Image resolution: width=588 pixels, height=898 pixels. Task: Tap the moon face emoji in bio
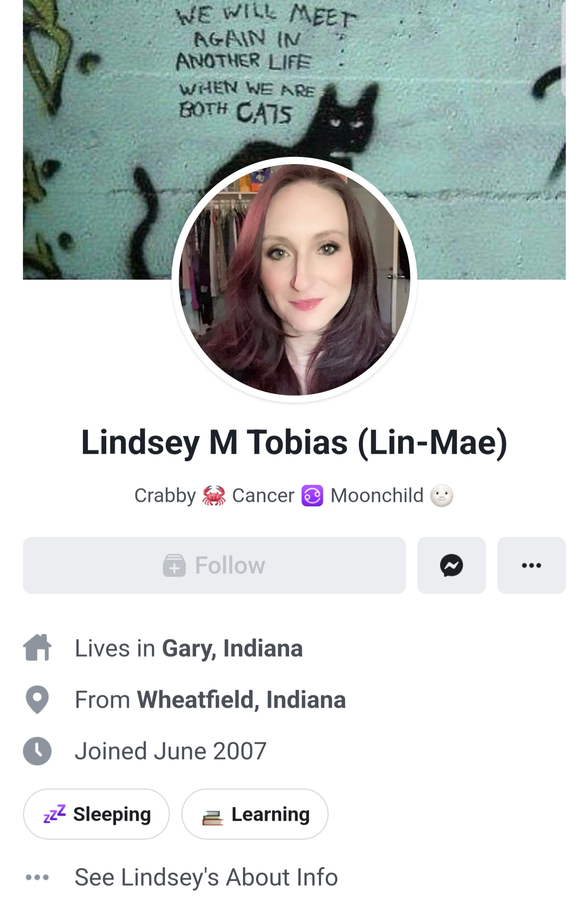tap(441, 496)
